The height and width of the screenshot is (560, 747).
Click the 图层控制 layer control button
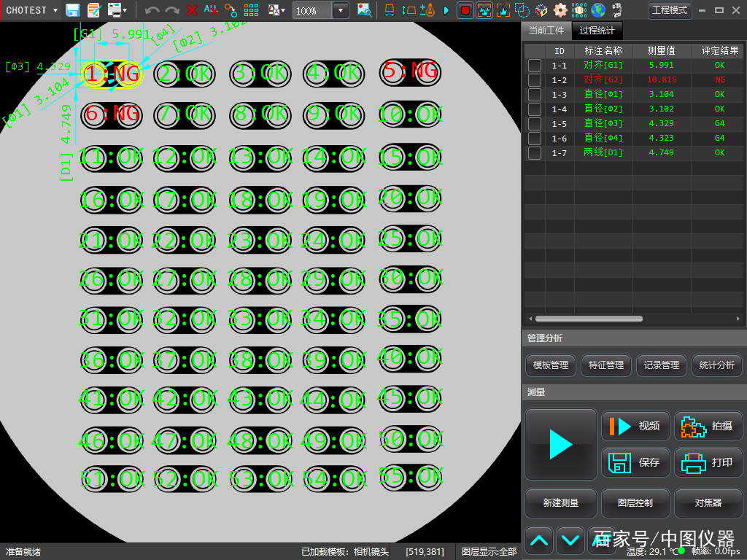pyautogui.click(x=635, y=503)
